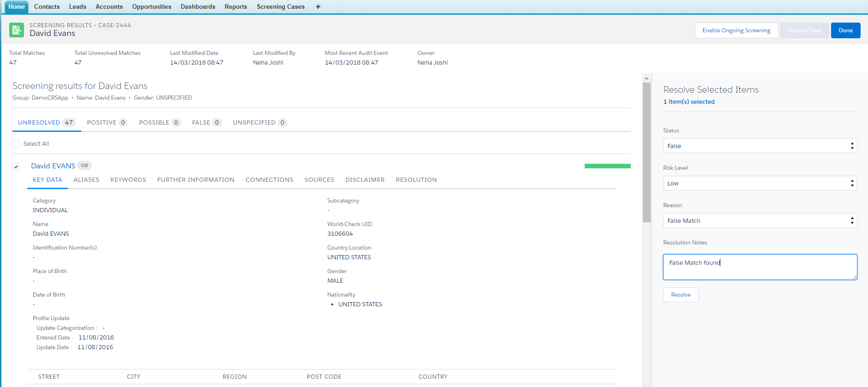Click the plus icon in navigation bar
The width and height of the screenshot is (868, 387).
[x=318, y=7]
